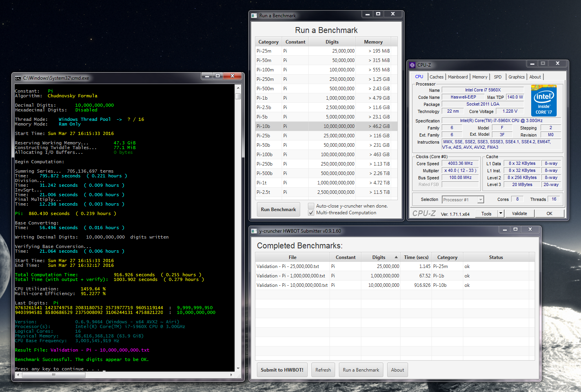Click the CPU-Z title bar icon
Viewport: 581px width, 392px height.
(412, 65)
